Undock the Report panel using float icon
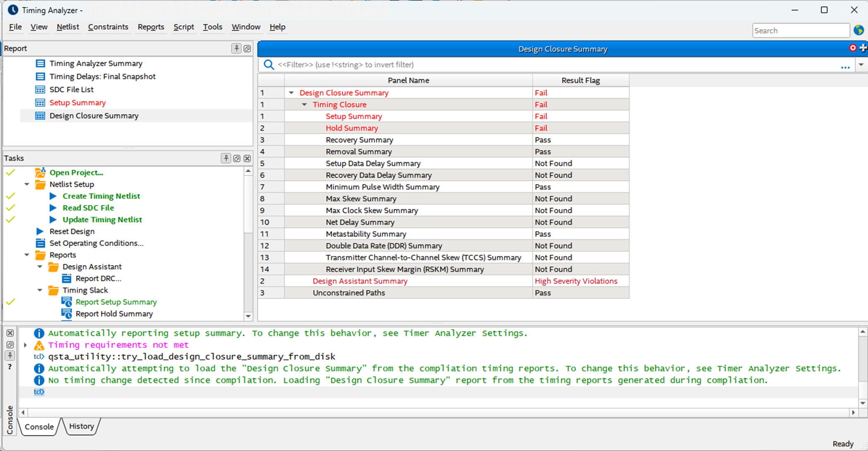 point(247,48)
